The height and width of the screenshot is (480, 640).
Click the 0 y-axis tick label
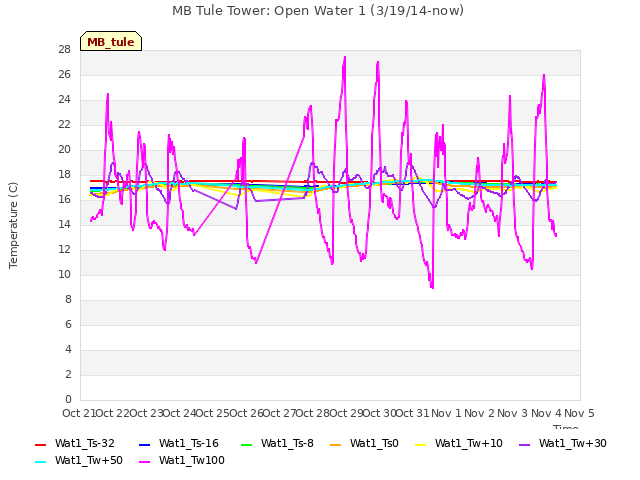tap(68, 399)
